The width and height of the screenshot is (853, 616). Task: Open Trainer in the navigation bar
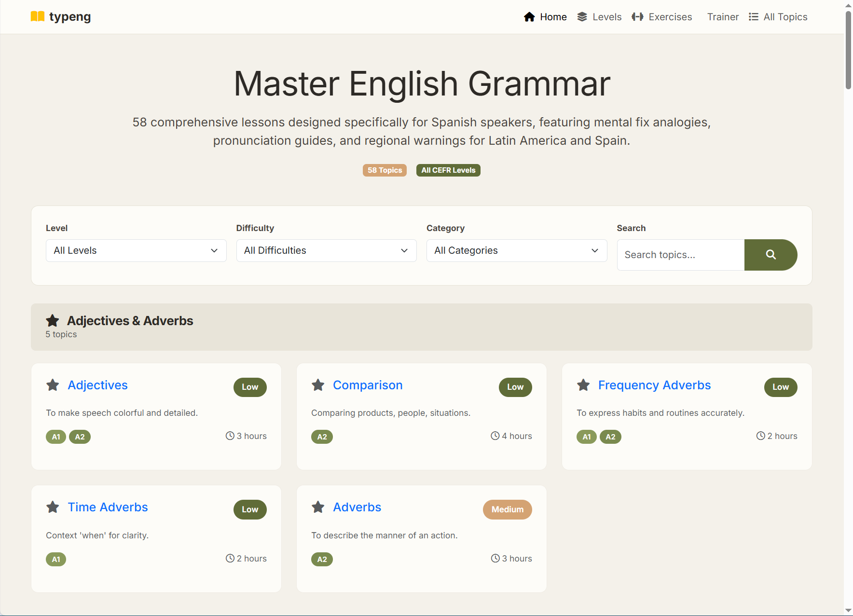click(x=723, y=17)
